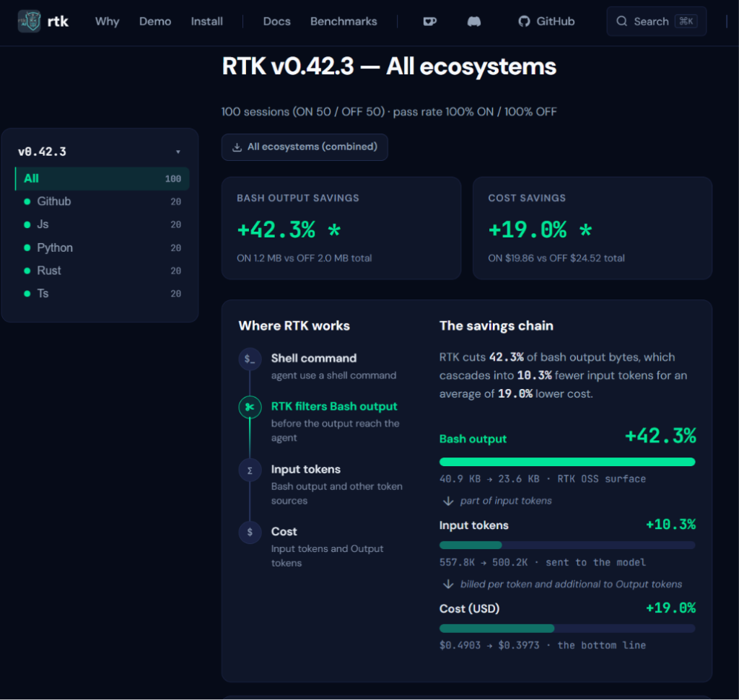The width and height of the screenshot is (739, 700).
Task: Click the down arrow beside billed per token
Action: coord(448,584)
